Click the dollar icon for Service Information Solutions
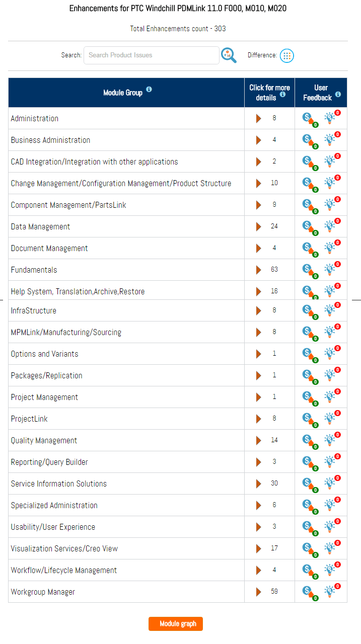The height and width of the screenshot is (644, 361). [x=308, y=483]
